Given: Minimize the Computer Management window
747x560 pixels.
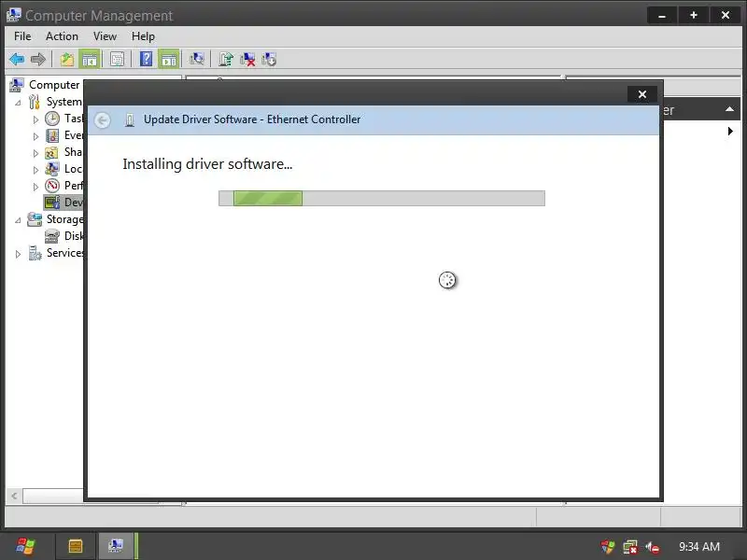Looking at the screenshot, I should point(662,15).
